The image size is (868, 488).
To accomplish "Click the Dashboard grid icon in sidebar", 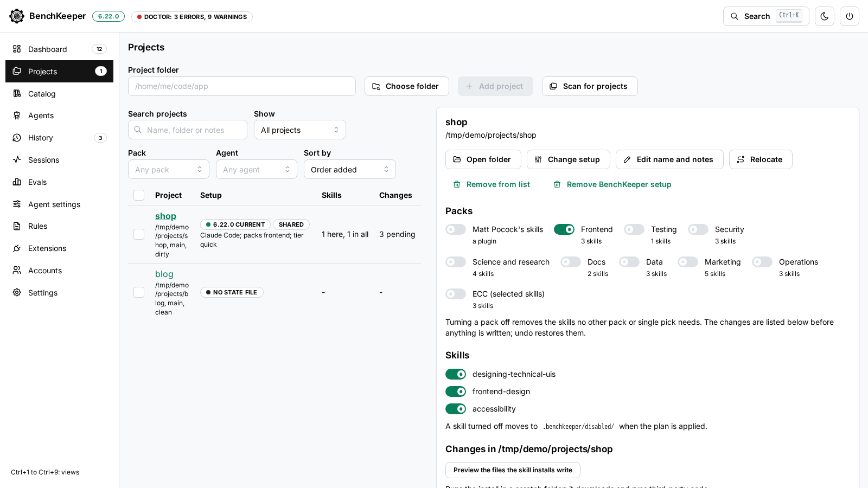I will 17,49.
